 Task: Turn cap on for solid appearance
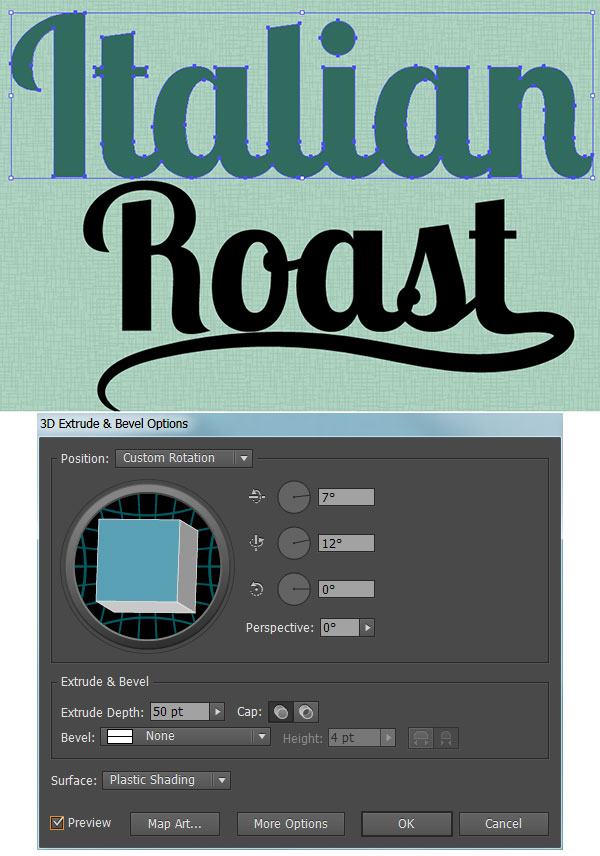pos(281,712)
